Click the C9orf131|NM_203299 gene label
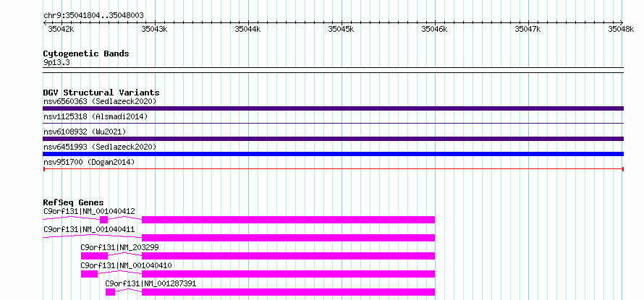Screen dimensions: 644x300 pos(119,247)
